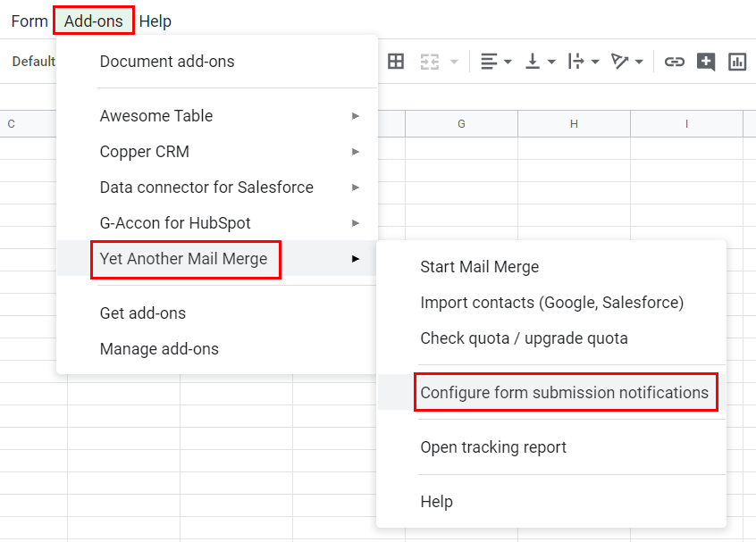Image resolution: width=756 pixels, height=542 pixels.
Task: Click the Insert chart icon
Action: tap(737, 62)
